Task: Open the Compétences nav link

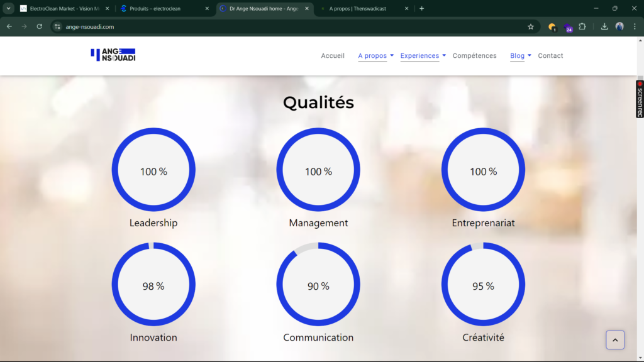Action: tap(474, 56)
